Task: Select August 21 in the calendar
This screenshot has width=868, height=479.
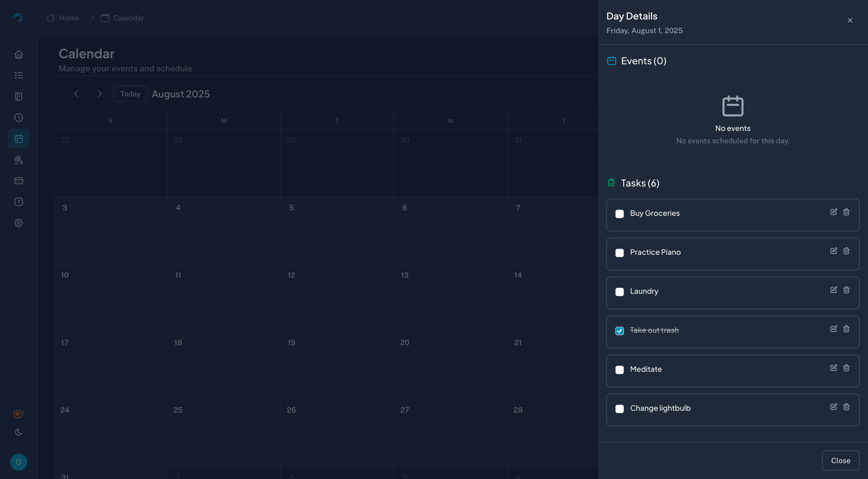Action: (x=553, y=365)
